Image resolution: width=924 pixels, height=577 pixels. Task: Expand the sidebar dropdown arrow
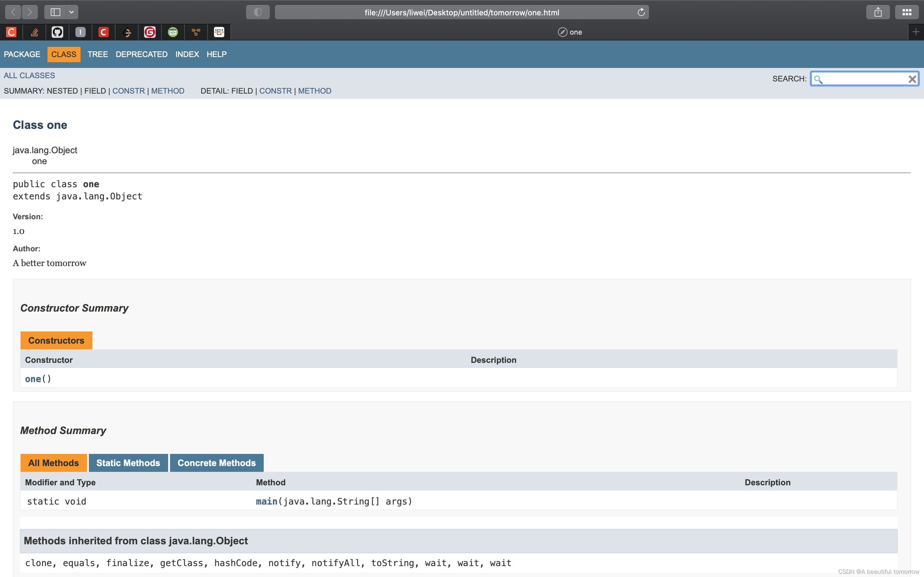coord(72,12)
